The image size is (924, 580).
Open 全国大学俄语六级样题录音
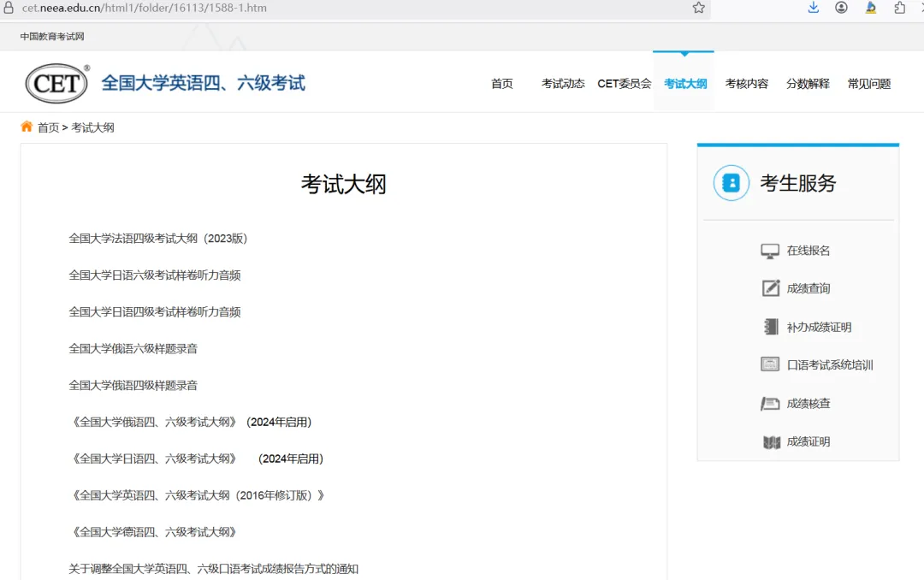(x=133, y=348)
